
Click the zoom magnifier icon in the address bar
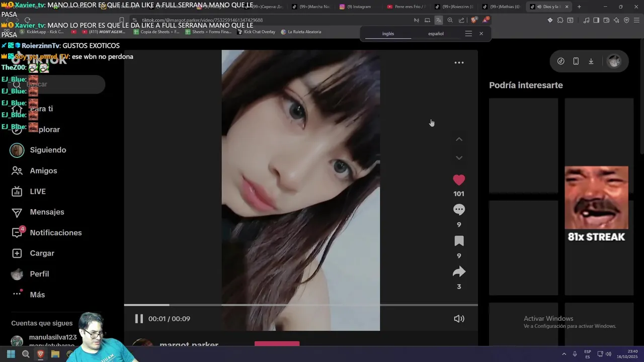click(450, 20)
